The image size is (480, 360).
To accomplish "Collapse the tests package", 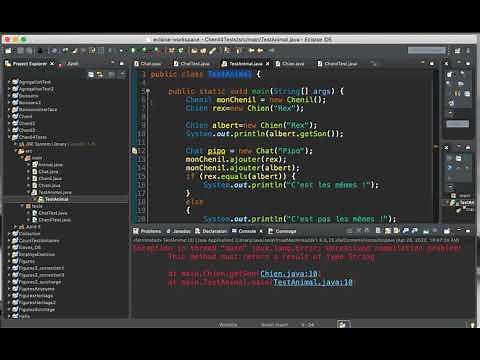I will [x=22, y=206].
